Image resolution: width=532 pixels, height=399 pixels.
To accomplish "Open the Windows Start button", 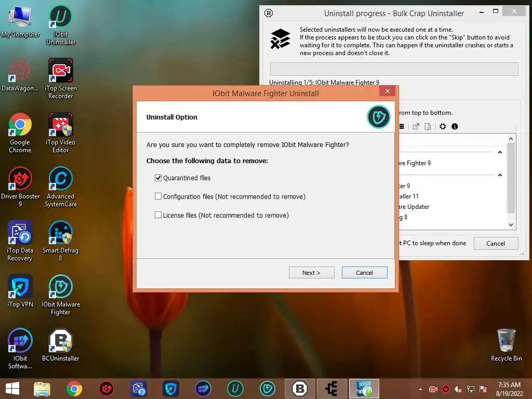I will pyautogui.click(x=12, y=389).
